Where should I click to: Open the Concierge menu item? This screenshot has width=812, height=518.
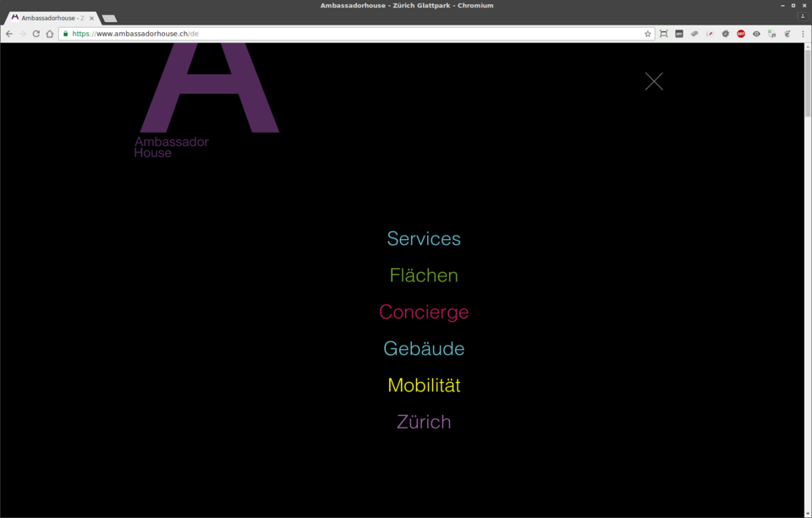424,312
